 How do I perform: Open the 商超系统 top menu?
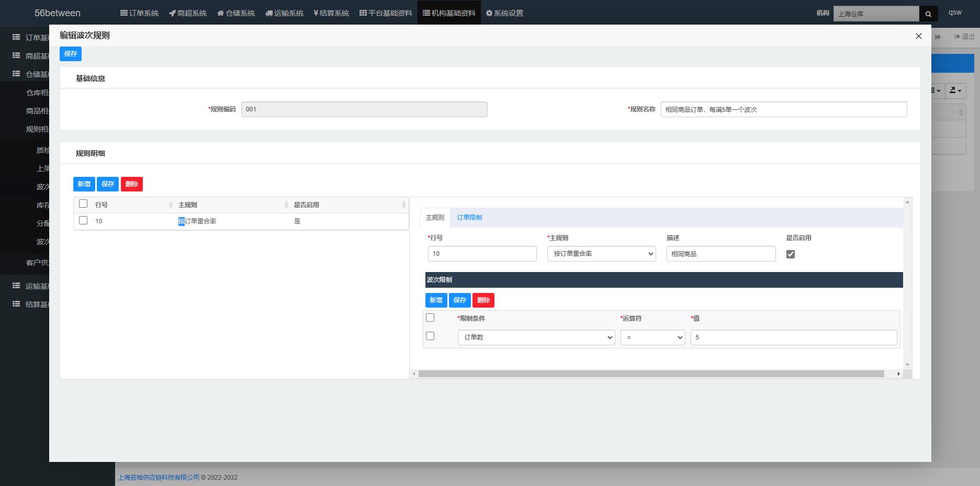(x=188, y=13)
